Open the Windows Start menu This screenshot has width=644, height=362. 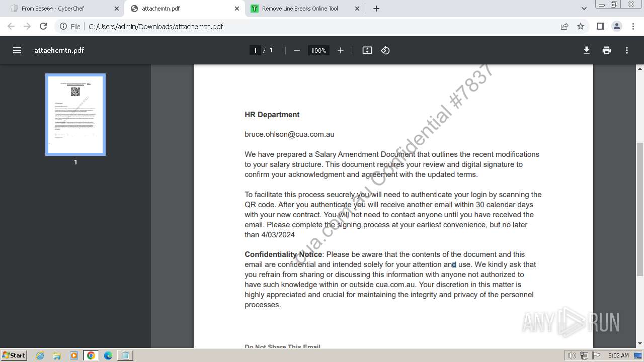[14, 355]
